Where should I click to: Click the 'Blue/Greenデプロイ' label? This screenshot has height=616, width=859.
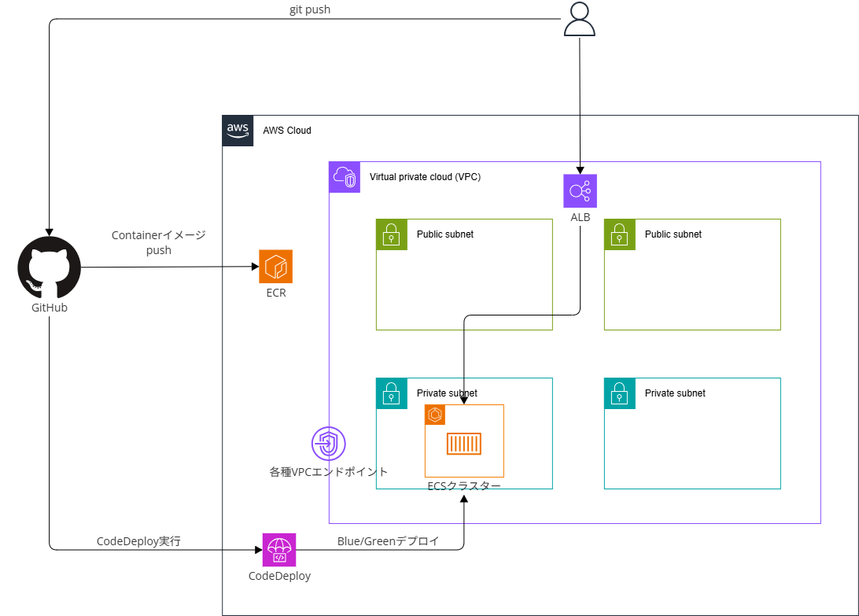click(x=389, y=541)
